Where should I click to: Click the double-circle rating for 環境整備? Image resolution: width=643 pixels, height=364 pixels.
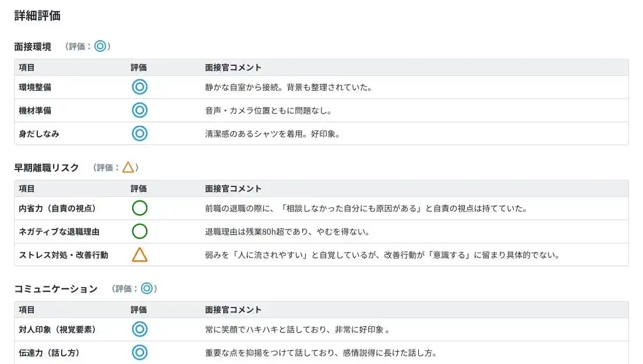139,87
